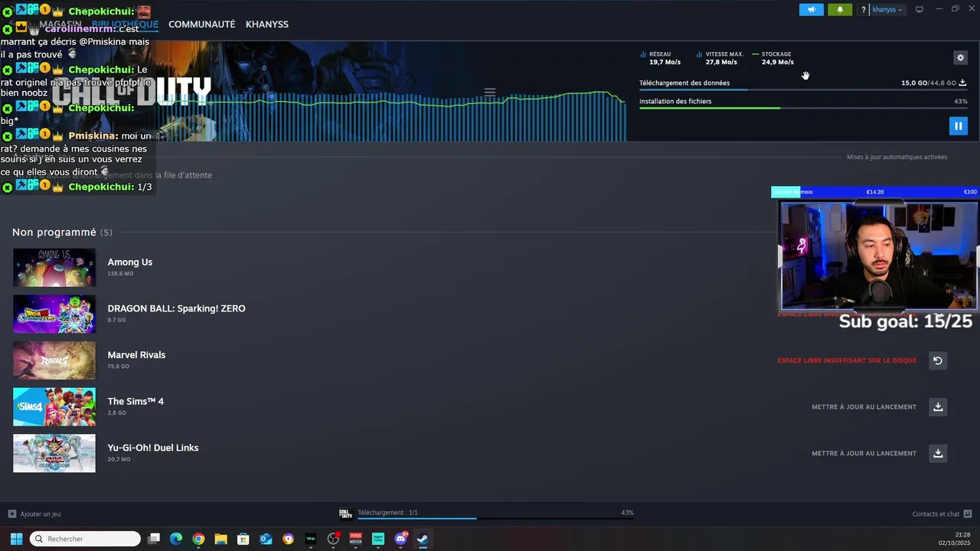Expand the khanyss account dropdown
Viewport: 980px width, 551px height.
[888, 10]
